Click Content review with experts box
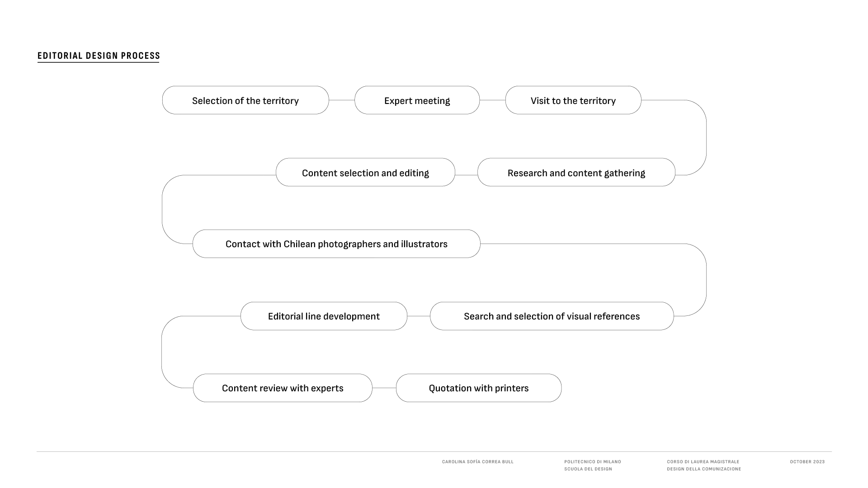868x488 pixels. point(283,388)
